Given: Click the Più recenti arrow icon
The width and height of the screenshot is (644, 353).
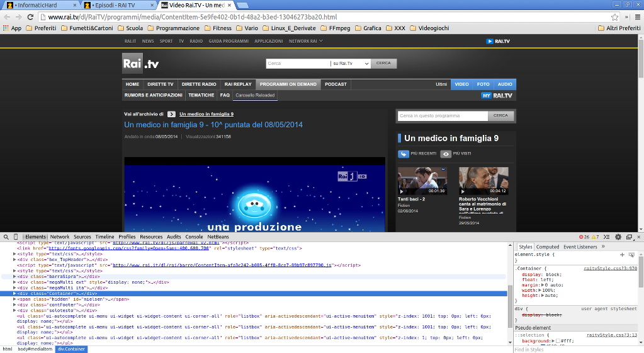Looking at the screenshot, I should pyautogui.click(x=404, y=154).
